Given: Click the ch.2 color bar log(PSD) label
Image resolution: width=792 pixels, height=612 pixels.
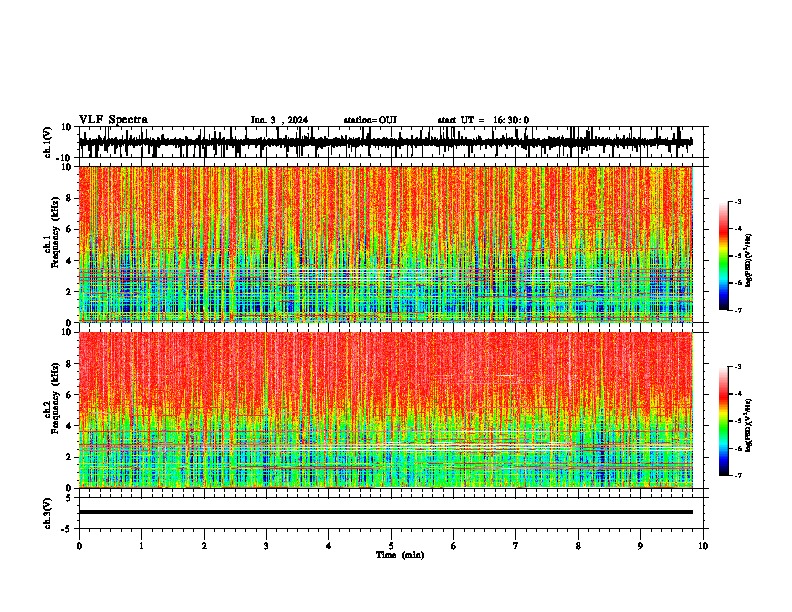Looking at the screenshot, I should tap(749, 425).
